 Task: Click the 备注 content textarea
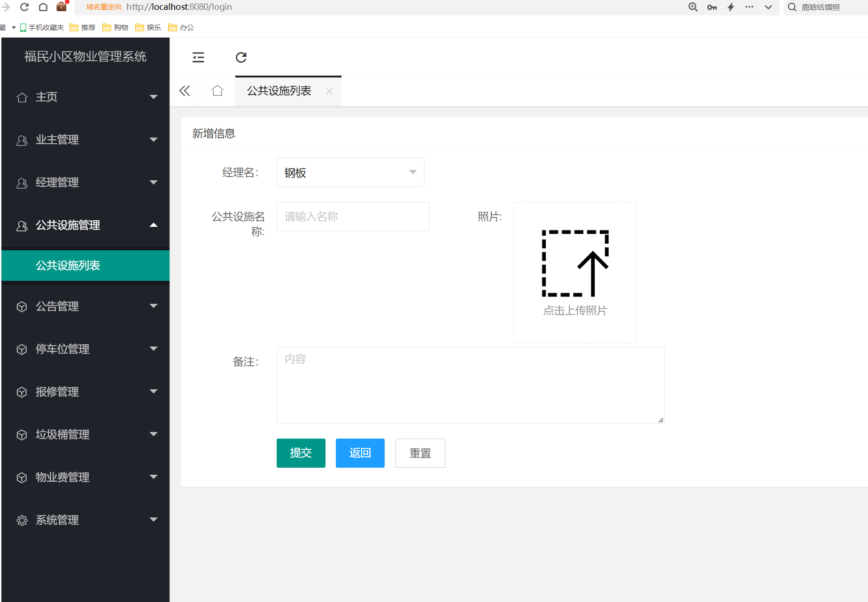coord(471,385)
